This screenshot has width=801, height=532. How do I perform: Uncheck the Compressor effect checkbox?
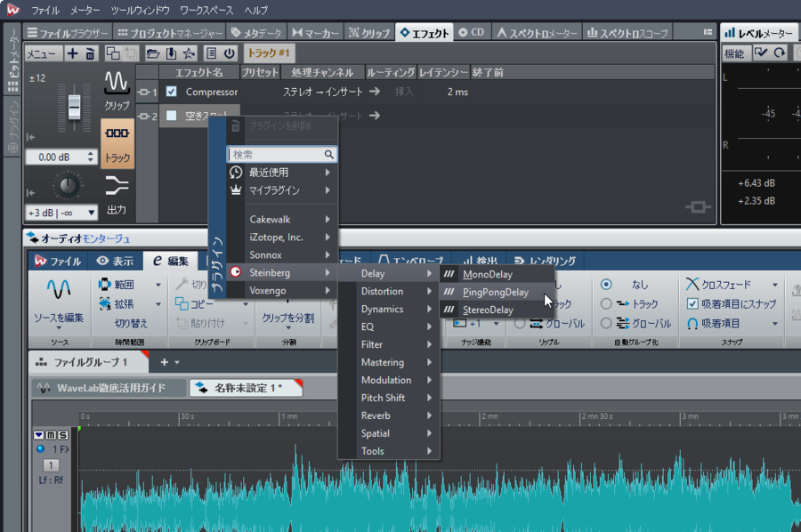171,92
